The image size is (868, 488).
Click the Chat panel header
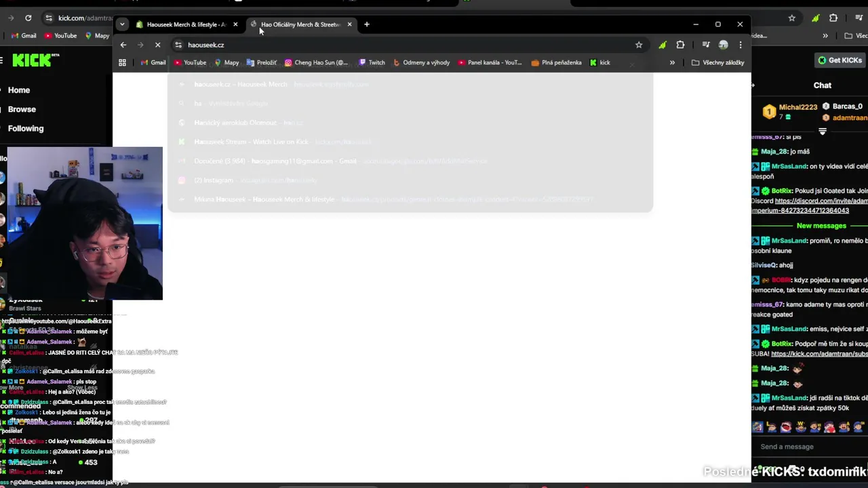click(823, 85)
